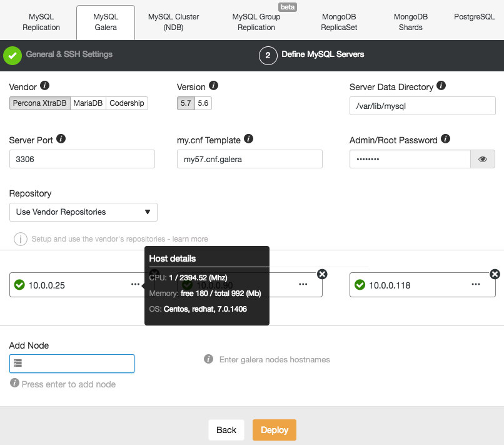The width and height of the screenshot is (504, 445).
Task: Open Vendor info tooltip icon
Action: pyautogui.click(x=44, y=86)
